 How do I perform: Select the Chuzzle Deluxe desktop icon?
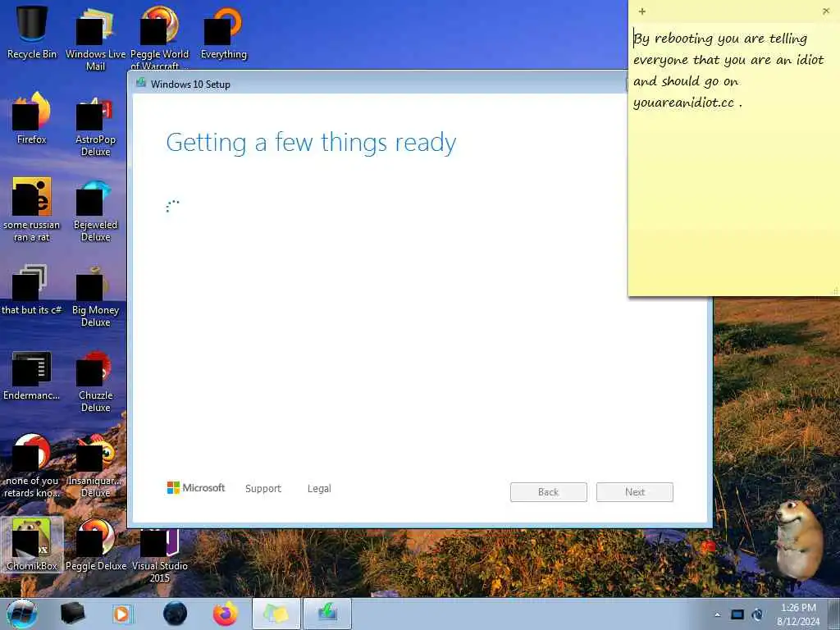tap(95, 381)
